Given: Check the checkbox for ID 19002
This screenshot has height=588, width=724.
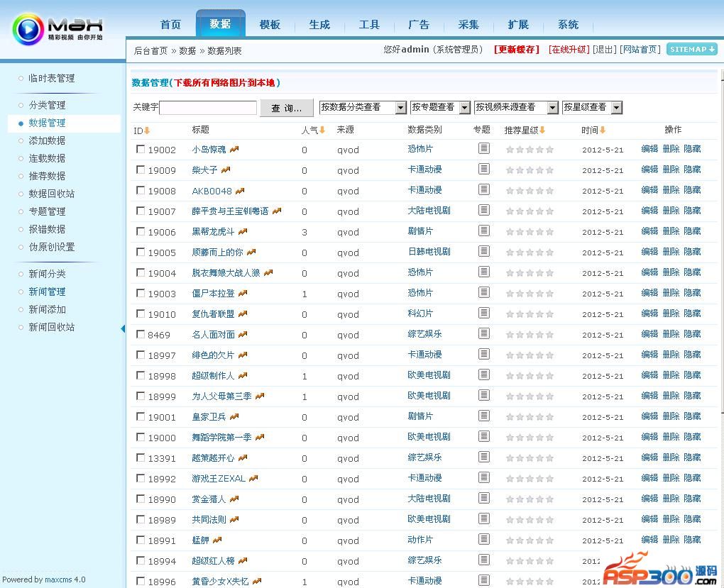Looking at the screenshot, I should [x=141, y=149].
